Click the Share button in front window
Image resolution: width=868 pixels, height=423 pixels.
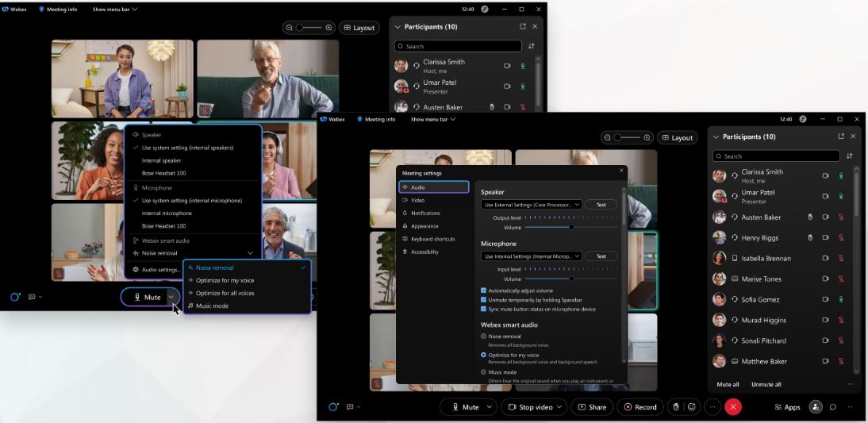click(x=592, y=407)
